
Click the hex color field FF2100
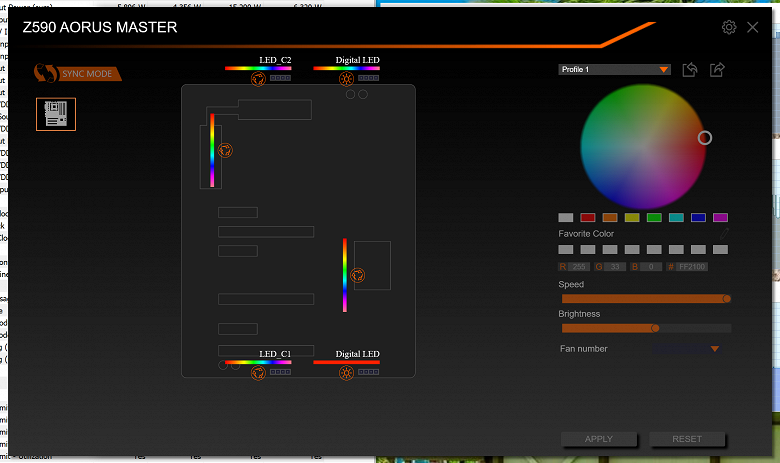692,267
